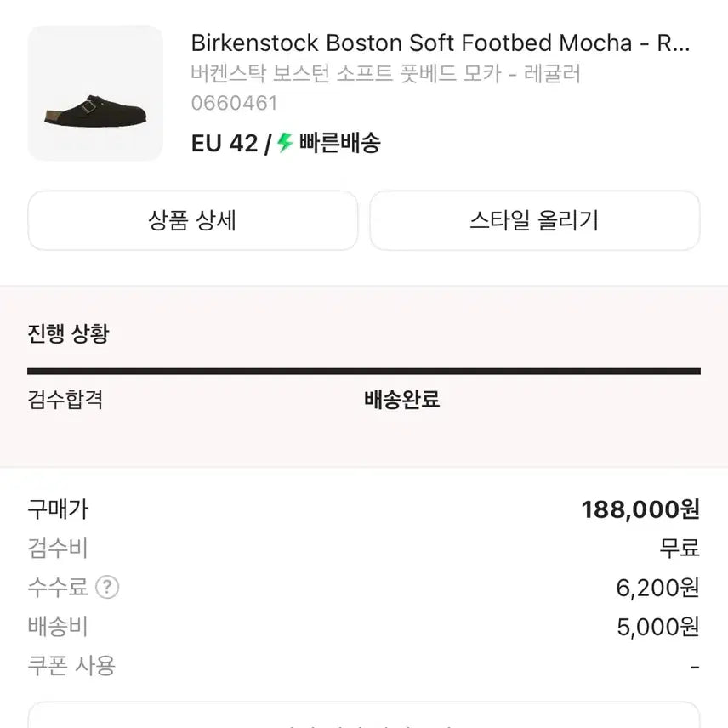
Task: Tap the 진행 상황 section heading
Action: [68, 333]
